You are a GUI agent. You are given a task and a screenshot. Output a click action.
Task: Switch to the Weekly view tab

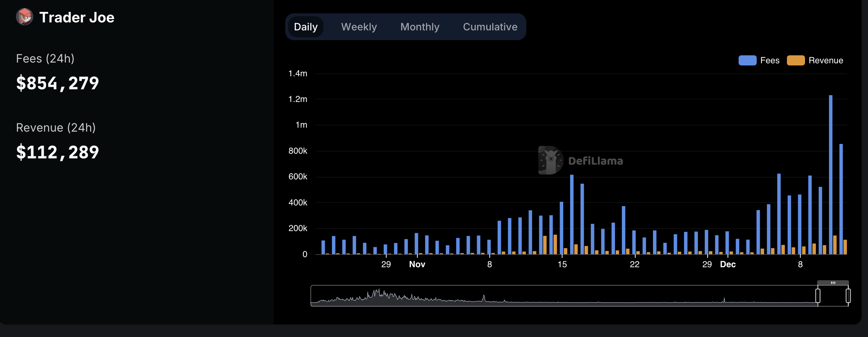[359, 27]
